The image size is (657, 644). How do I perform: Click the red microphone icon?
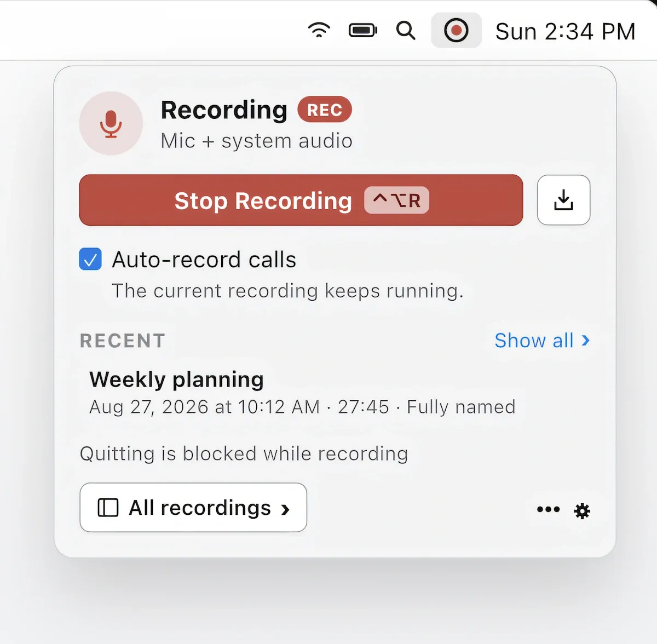111,123
